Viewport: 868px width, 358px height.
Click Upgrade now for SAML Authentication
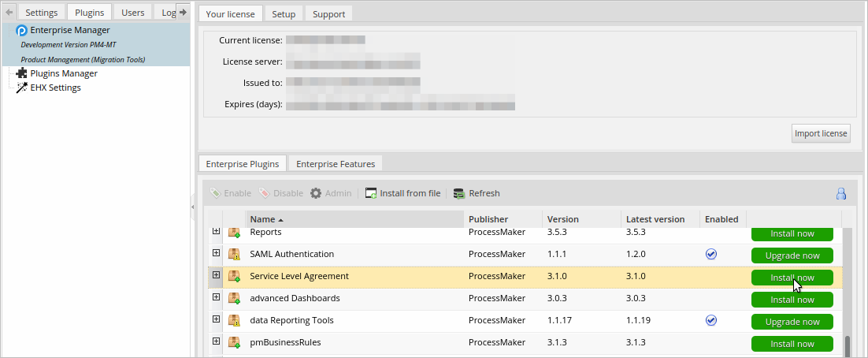click(x=792, y=255)
